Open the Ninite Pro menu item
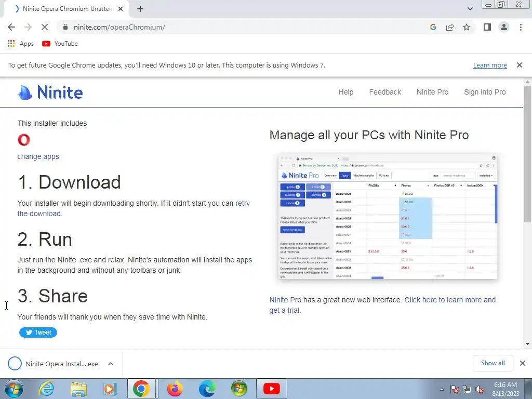Screen dimensions: 532x399 tap(432, 92)
